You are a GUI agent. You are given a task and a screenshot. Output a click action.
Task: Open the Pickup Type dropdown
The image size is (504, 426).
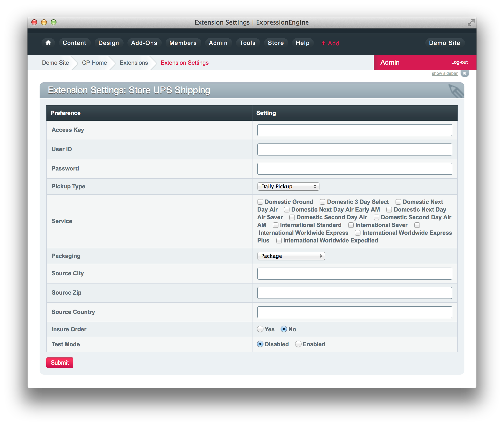288,186
